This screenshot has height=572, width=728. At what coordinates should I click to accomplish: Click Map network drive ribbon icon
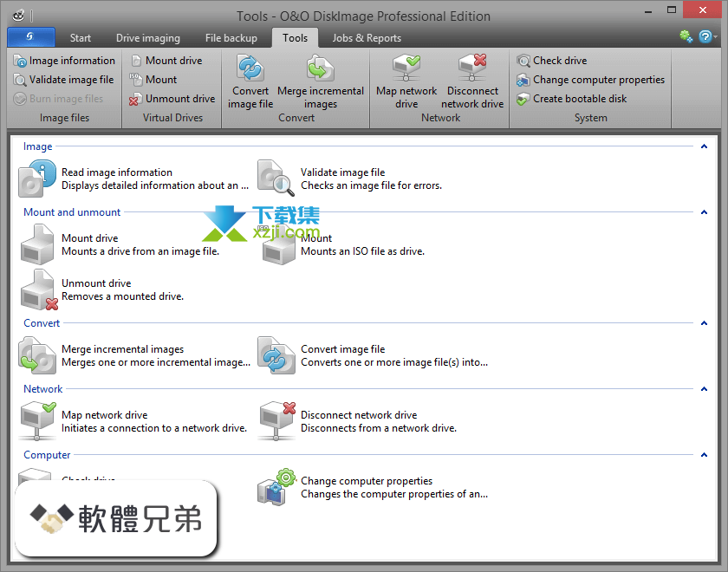point(406,68)
